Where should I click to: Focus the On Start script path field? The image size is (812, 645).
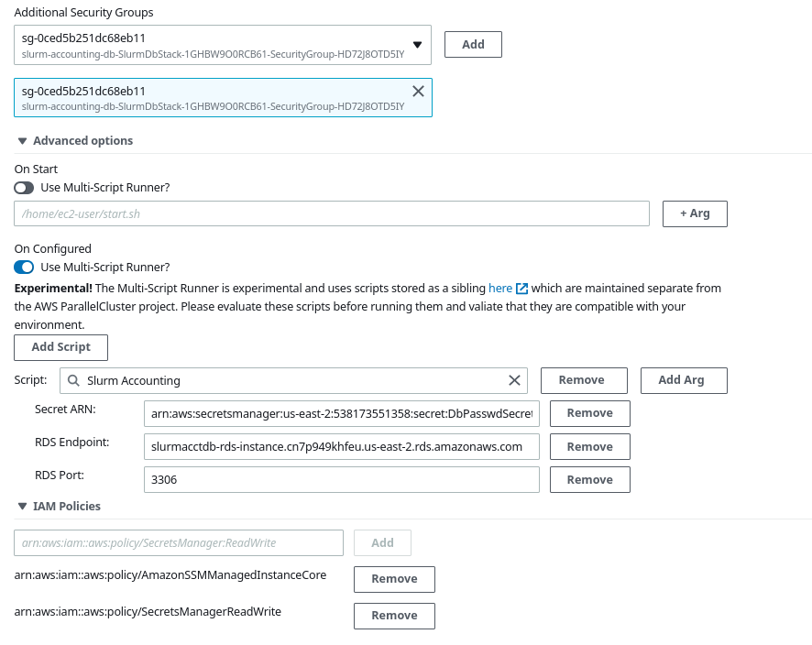tap(332, 213)
